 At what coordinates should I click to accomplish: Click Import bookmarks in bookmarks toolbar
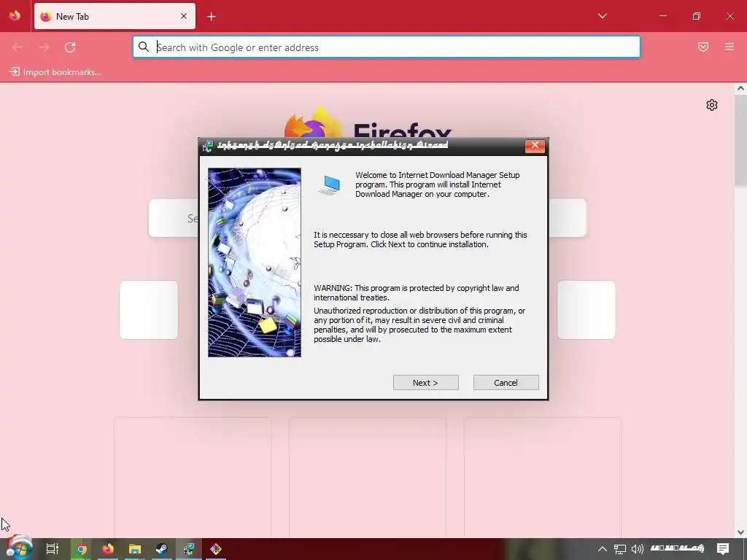[55, 72]
